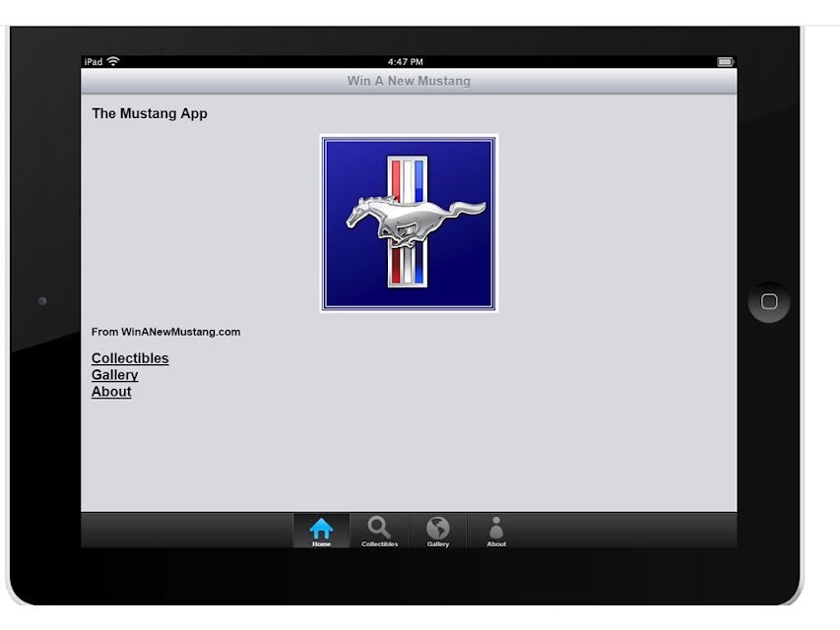Image resolution: width=840 pixels, height=630 pixels.
Task: Open the Home tab in bottom bar
Action: point(321,531)
